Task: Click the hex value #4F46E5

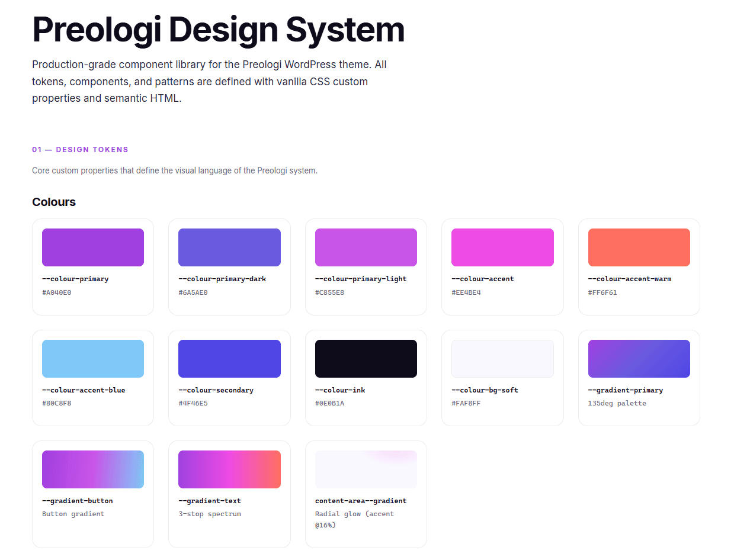Action: [x=193, y=404]
